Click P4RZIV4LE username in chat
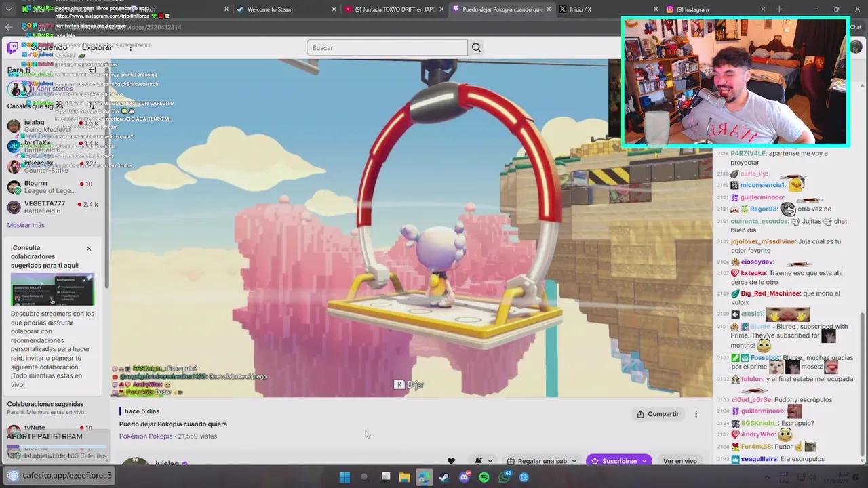Image resolution: width=868 pixels, height=488 pixels. click(x=748, y=154)
